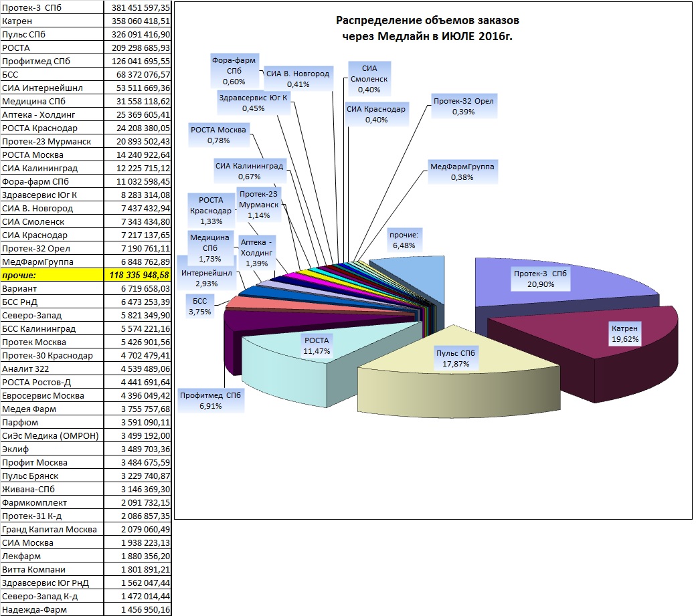This screenshot has width=698, height=616.
Task: Click the value 25 369 605,41
Action: 138,114
